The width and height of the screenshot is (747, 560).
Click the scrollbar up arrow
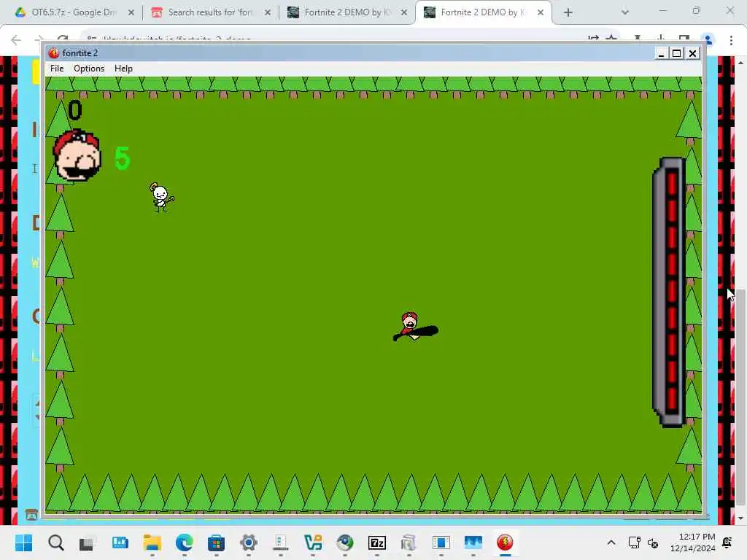pyautogui.click(x=740, y=63)
